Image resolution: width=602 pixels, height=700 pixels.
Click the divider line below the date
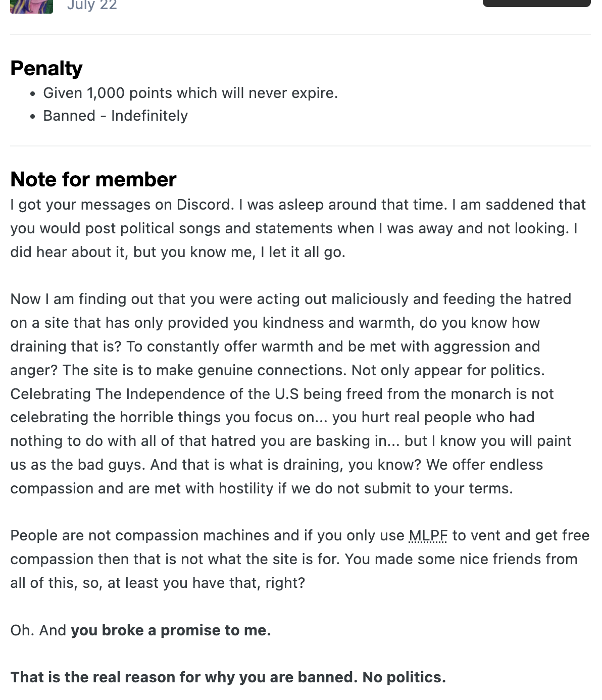click(300, 34)
